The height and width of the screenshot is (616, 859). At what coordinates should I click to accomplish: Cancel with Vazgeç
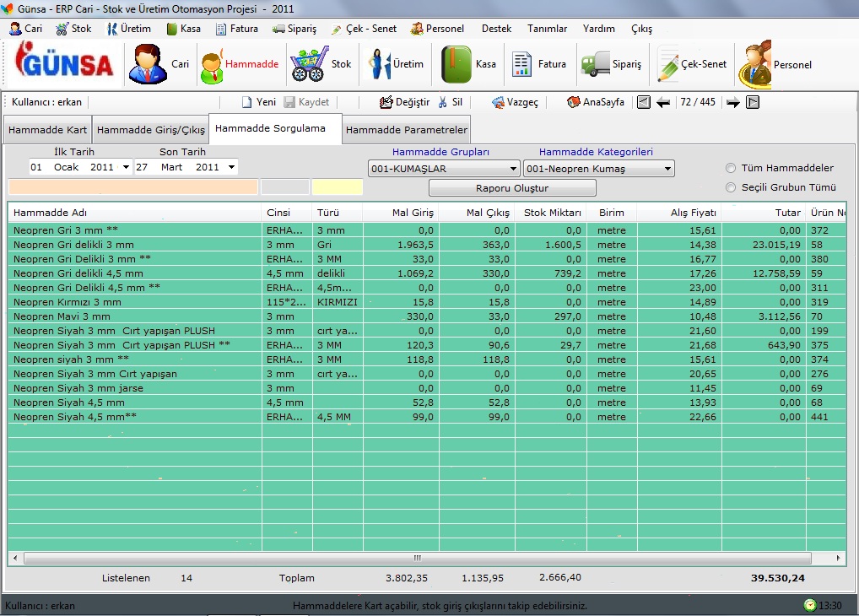tap(515, 102)
